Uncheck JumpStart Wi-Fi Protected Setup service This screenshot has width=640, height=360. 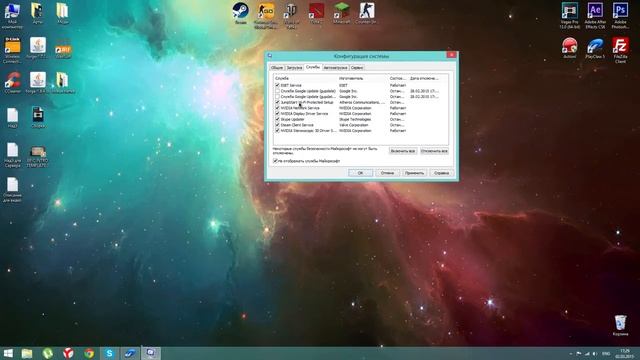tap(278, 102)
